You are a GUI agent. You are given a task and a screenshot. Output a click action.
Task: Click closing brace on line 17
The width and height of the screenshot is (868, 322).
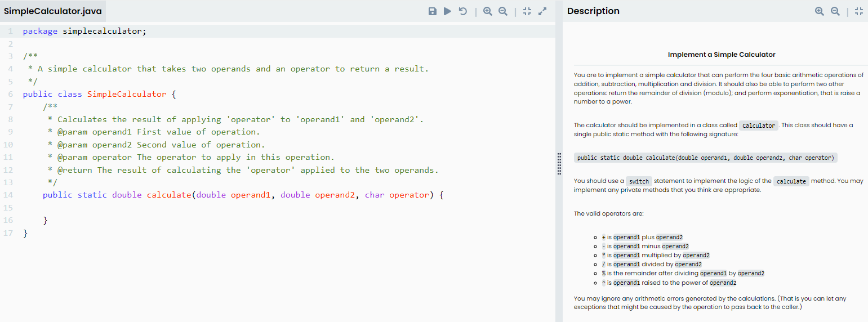pyautogui.click(x=25, y=233)
